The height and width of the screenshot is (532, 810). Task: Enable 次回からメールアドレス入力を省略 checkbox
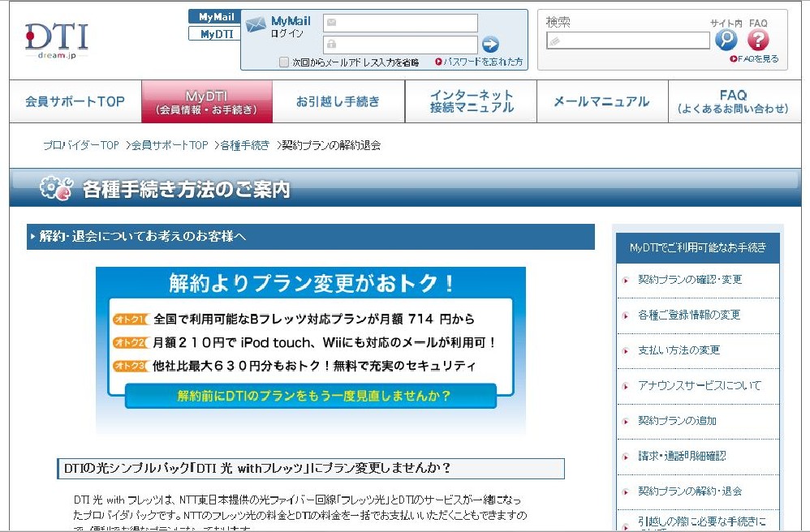pos(284,62)
